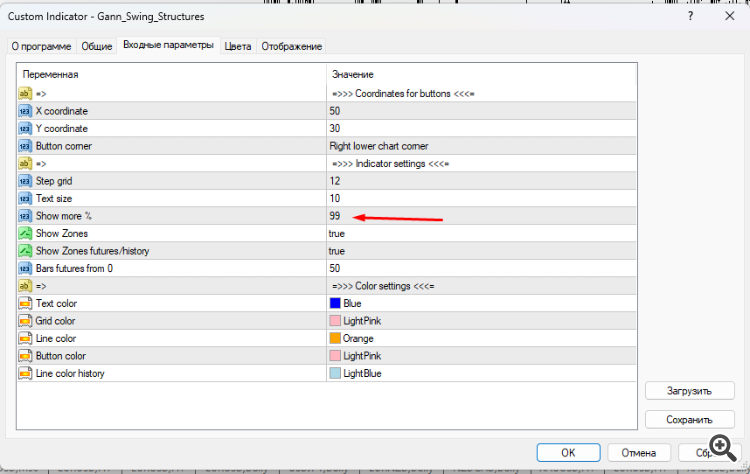Click the string icon in Color settings row
The height and width of the screenshot is (474, 750).
click(x=25, y=286)
